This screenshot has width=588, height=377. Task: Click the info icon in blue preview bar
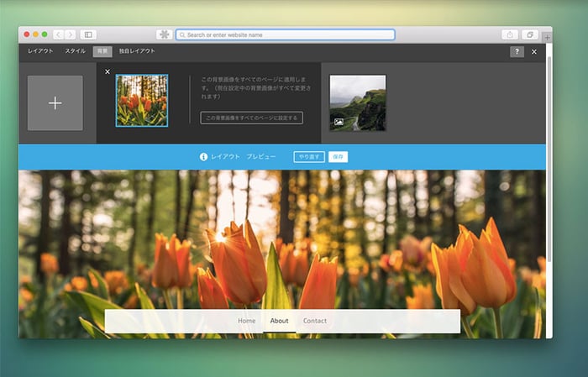coord(203,157)
